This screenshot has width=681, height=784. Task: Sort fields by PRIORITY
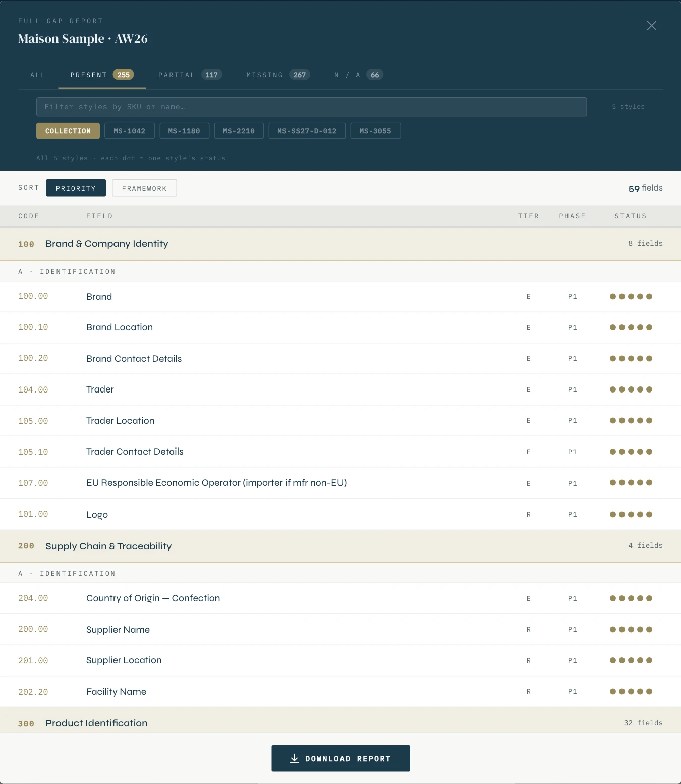tap(76, 188)
